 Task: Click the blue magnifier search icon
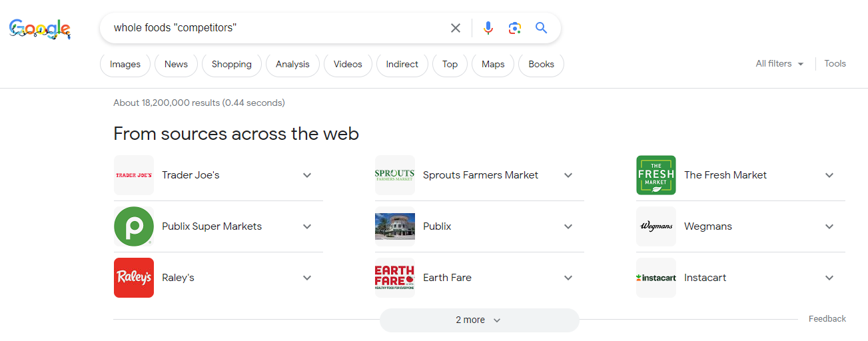[541, 28]
